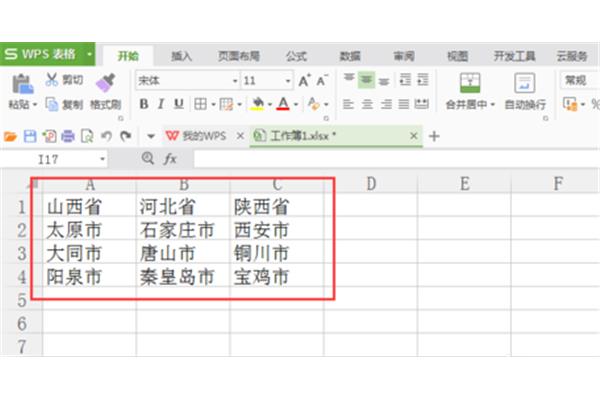Open WPS application menu button
This screenshot has width=600, height=400.
pyautogui.click(x=47, y=54)
